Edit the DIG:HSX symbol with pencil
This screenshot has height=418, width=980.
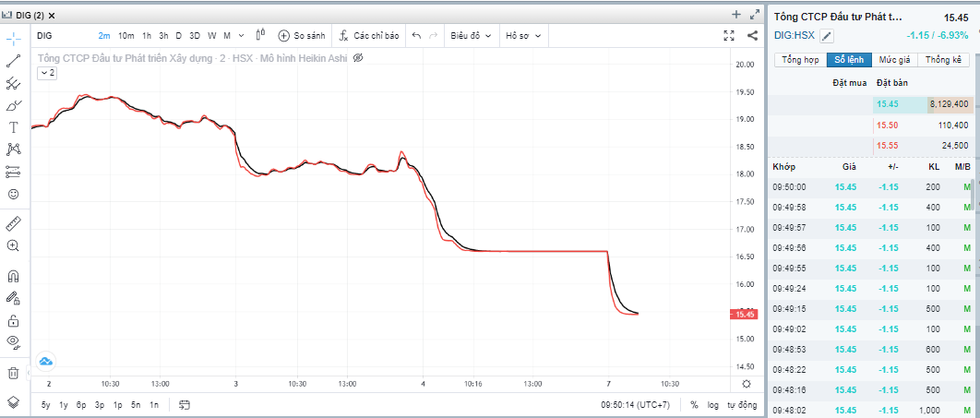point(827,36)
